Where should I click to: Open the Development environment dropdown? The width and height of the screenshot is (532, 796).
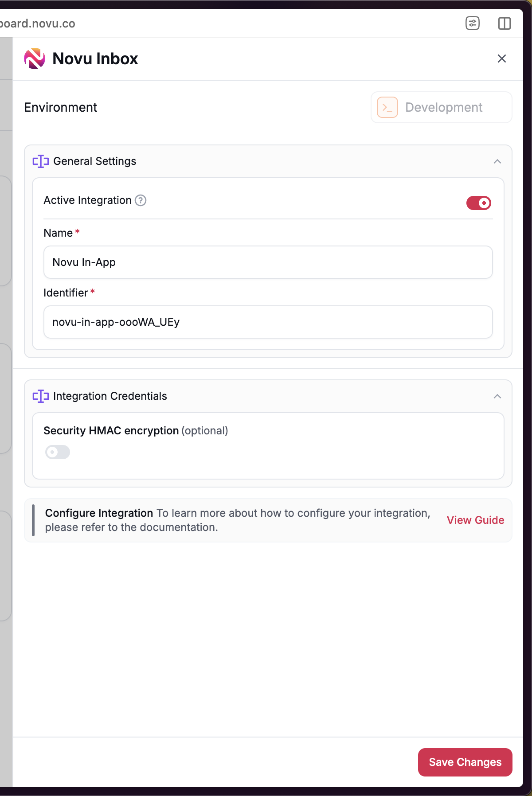coord(441,107)
